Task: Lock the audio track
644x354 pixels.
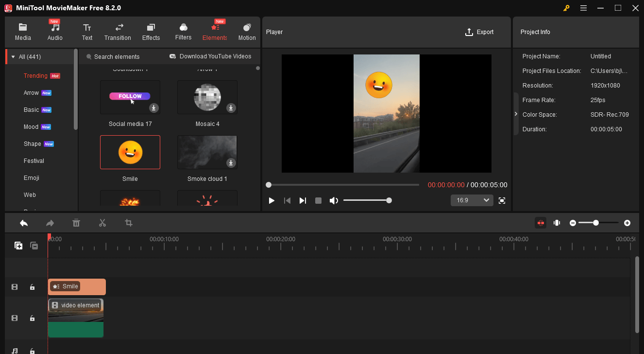Action: coord(32,351)
